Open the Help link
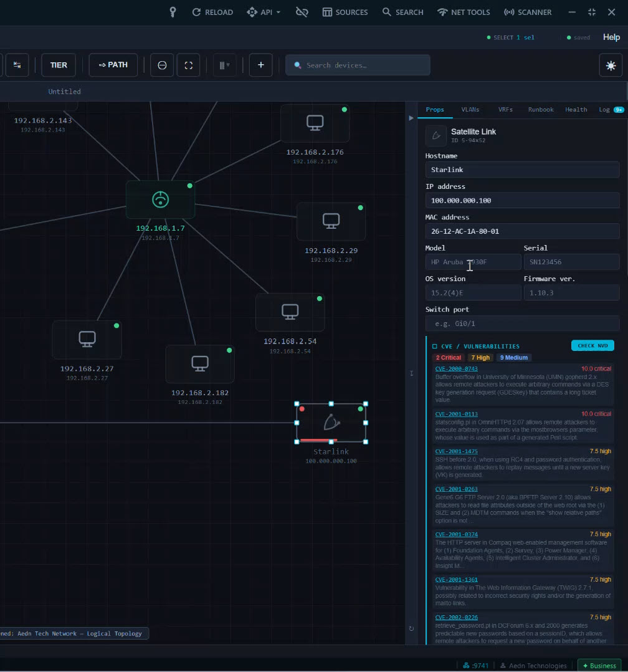 (611, 37)
